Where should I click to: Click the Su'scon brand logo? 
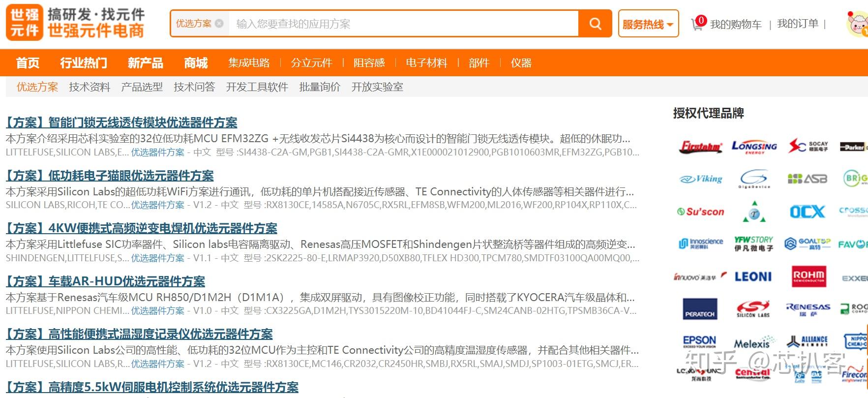(701, 212)
